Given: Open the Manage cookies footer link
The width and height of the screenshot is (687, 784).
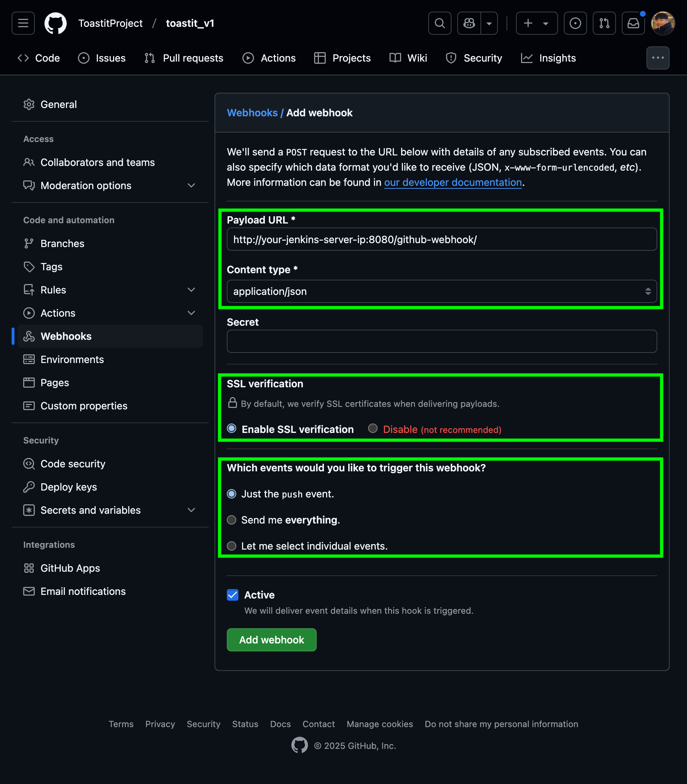Looking at the screenshot, I should [379, 724].
